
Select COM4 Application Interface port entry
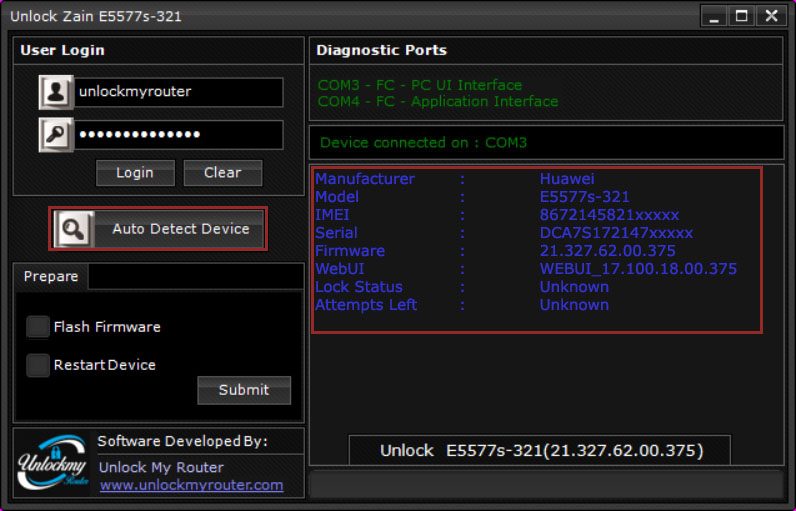[438, 101]
